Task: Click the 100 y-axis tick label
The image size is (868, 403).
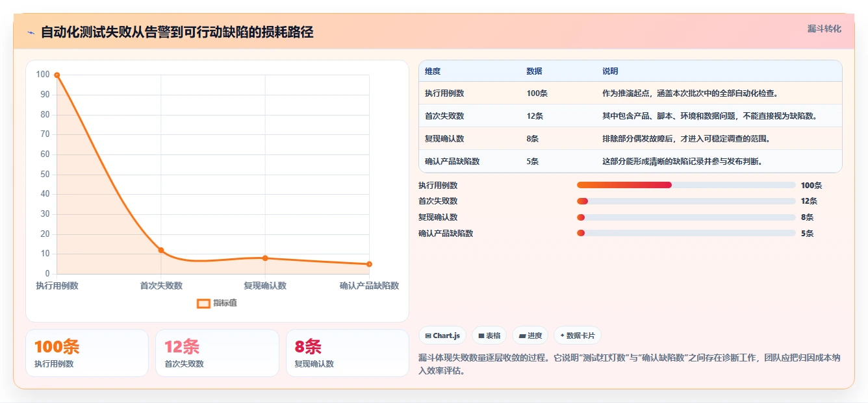Action: point(43,75)
